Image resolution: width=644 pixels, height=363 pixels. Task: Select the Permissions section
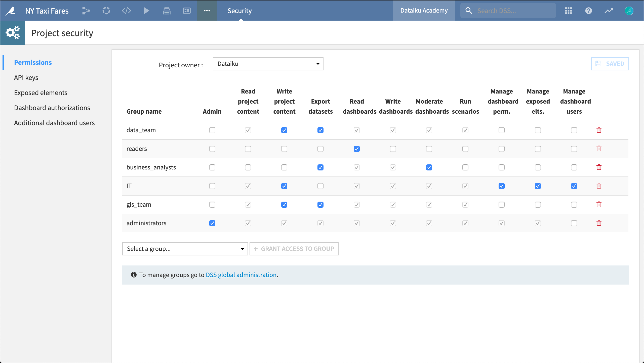point(33,62)
